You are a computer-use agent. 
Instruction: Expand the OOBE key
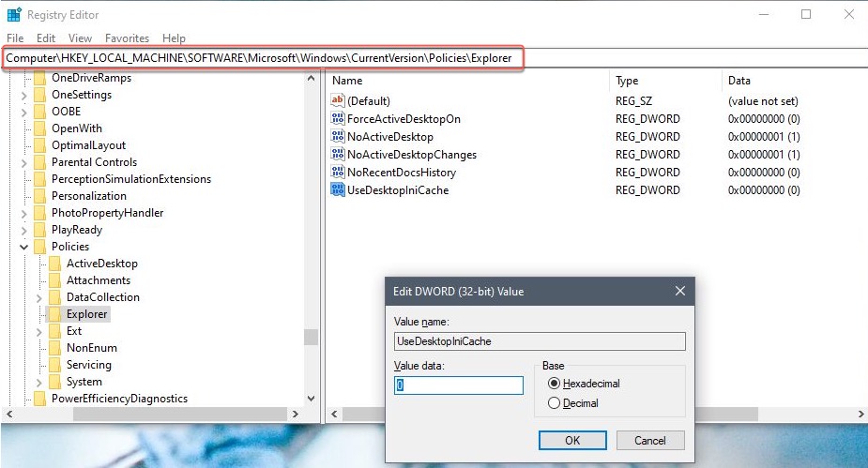coord(23,113)
